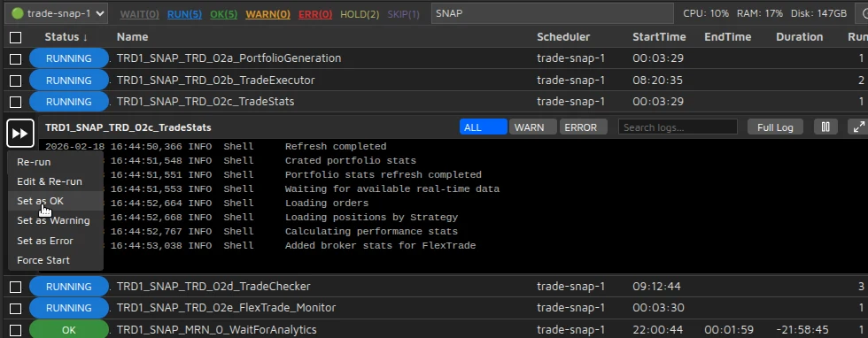Filter jobs by RUN(5) status
Viewport: 868px width, 338px height.
[x=184, y=14]
